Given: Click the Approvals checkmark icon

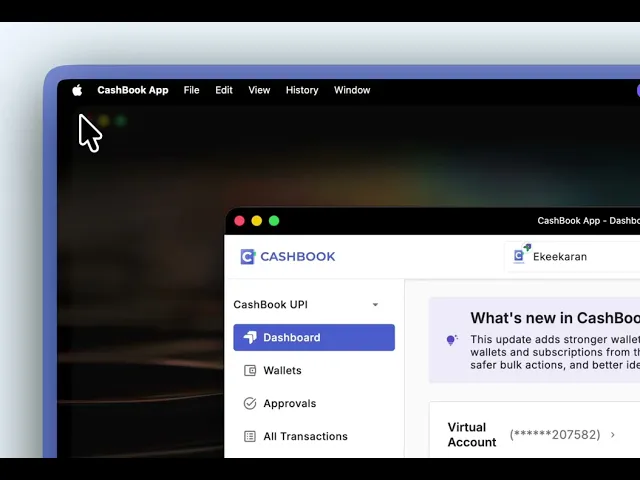Looking at the screenshot, I should [250, 403].
